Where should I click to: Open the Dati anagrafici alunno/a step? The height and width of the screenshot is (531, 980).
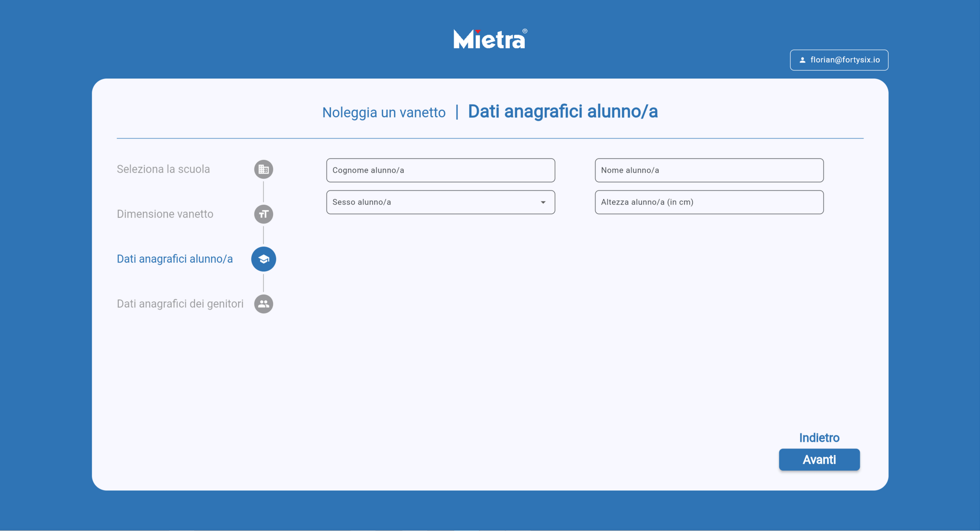pyautogui.click(x=175, y=259)
